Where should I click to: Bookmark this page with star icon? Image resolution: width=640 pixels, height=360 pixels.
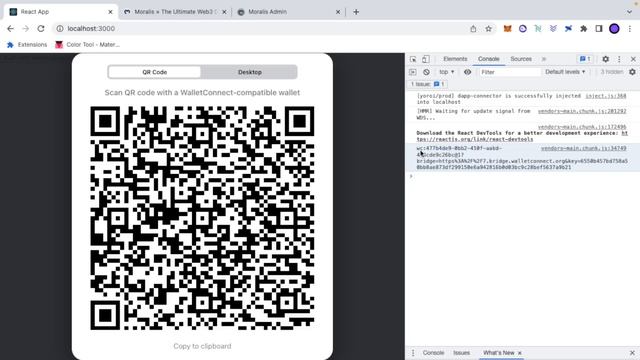tap(489, 29)
